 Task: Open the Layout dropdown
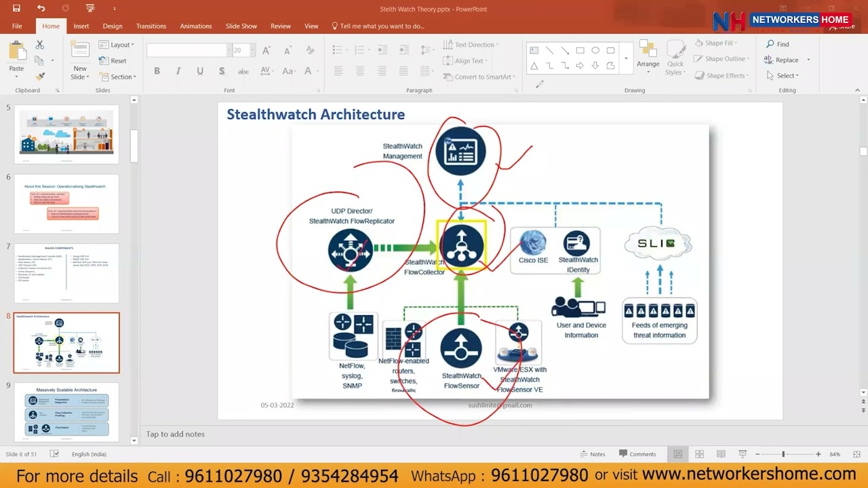point(117,45)
